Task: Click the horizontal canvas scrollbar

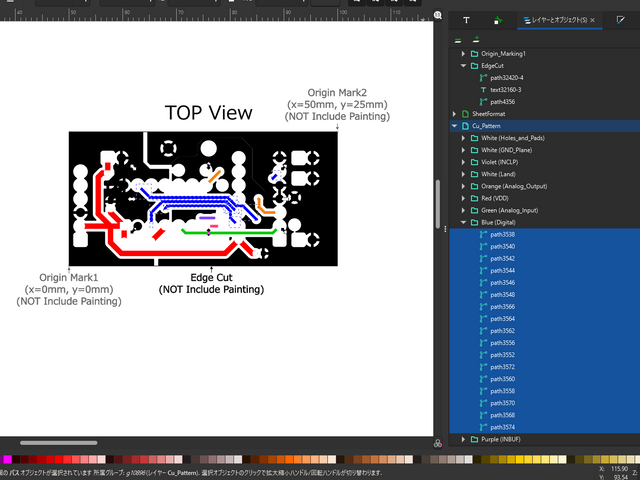Action: coord(59,442)
